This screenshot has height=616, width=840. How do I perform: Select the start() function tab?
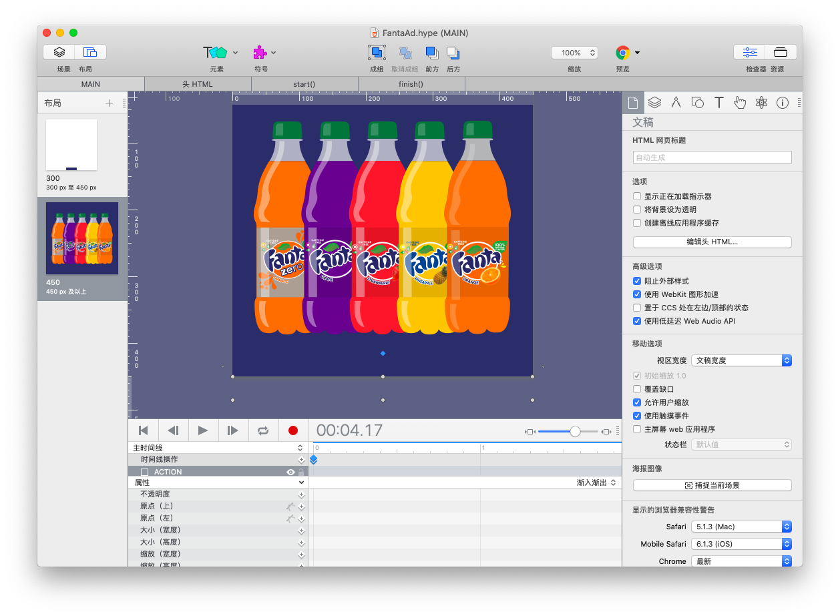pos(304,83)
